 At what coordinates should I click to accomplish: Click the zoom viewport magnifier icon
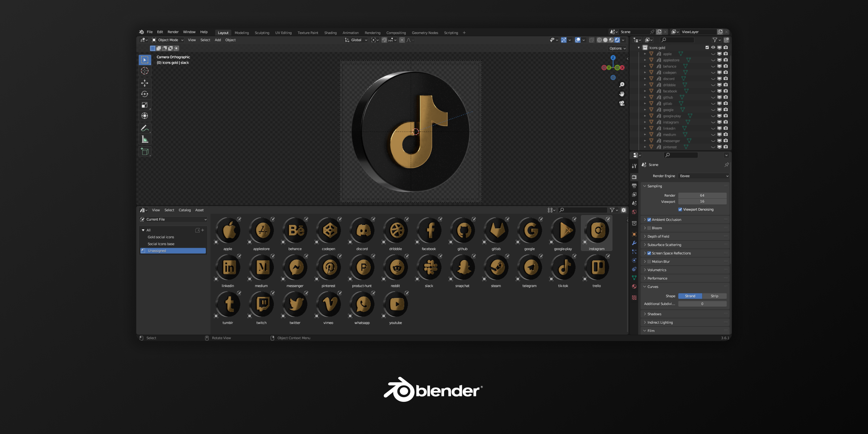[x=622, y=85]
